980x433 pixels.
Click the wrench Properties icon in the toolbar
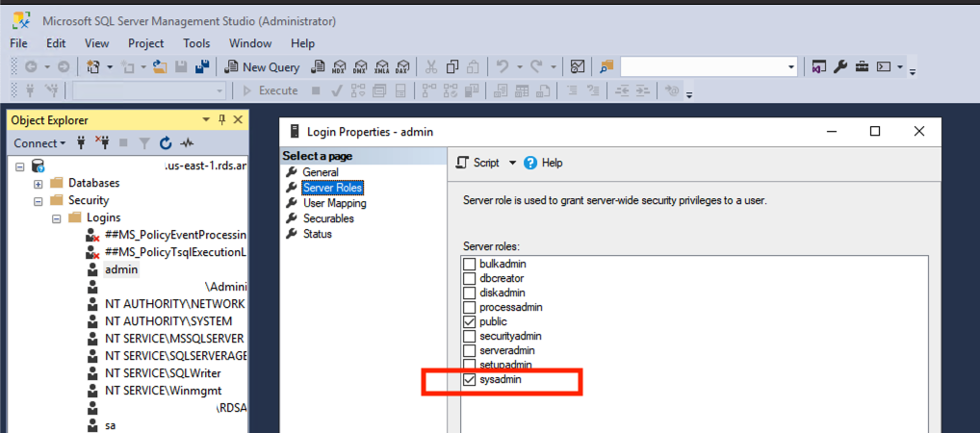[x=840, y=66]
